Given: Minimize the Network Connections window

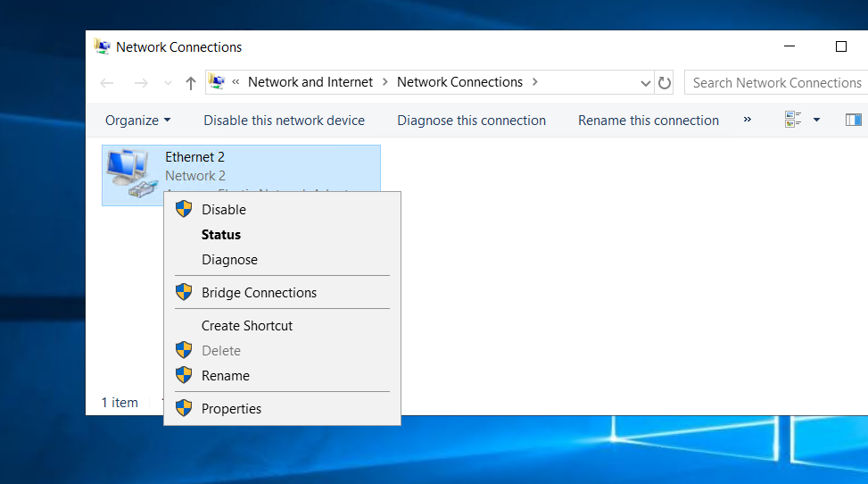Looking at the screenshot, I should 789,46.
